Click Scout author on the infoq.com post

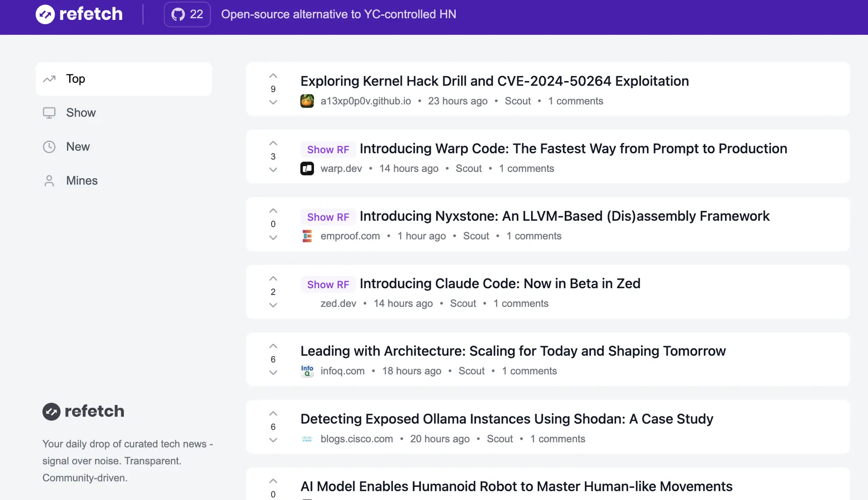(x=472, y=371)
